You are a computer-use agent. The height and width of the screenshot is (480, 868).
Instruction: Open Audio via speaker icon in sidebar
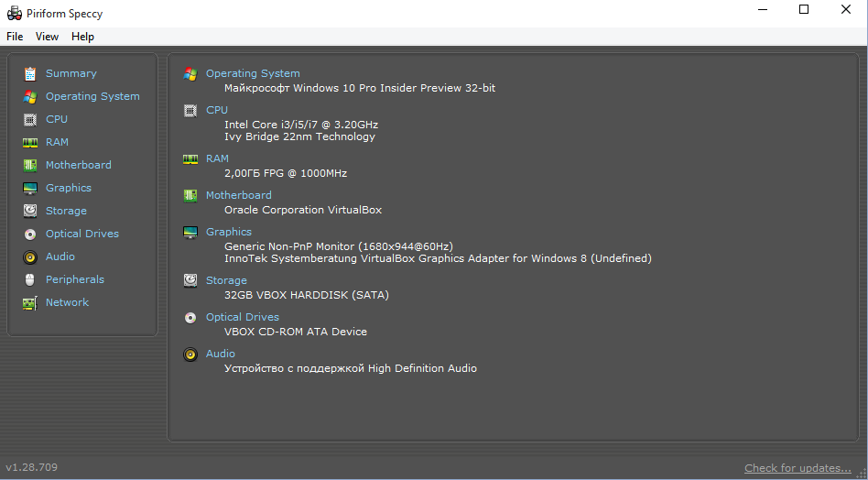[30, 256]
